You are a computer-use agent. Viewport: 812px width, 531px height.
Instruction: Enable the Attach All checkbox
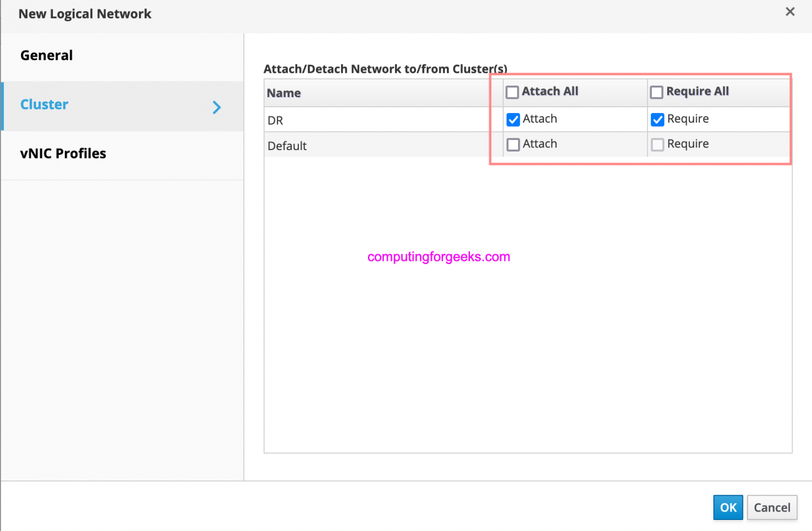point(512,91)
